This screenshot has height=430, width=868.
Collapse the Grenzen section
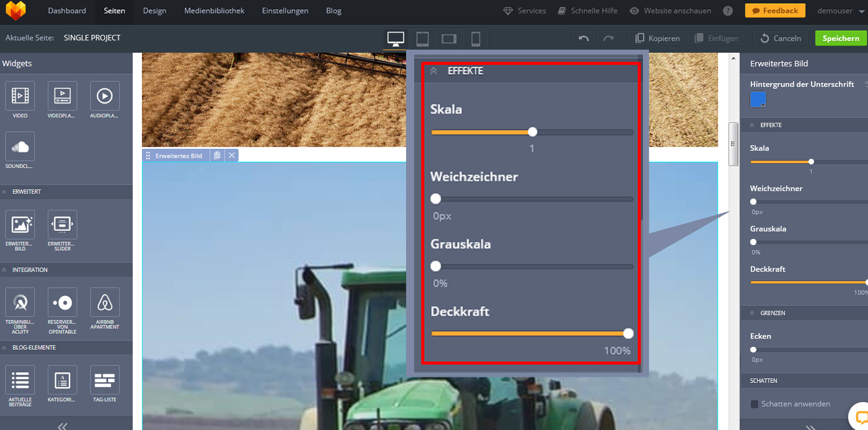click(753, 313)
